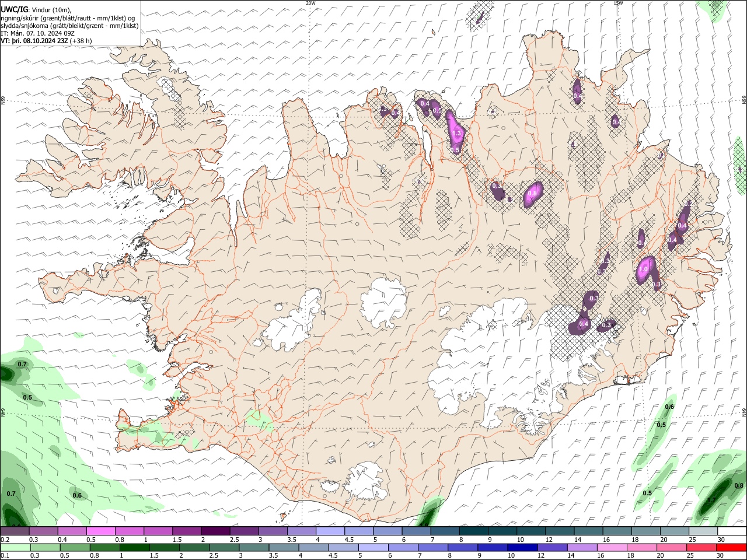Click the '20W' longitude label
This screenshot has width=747, height=560.
click(310, 3)
